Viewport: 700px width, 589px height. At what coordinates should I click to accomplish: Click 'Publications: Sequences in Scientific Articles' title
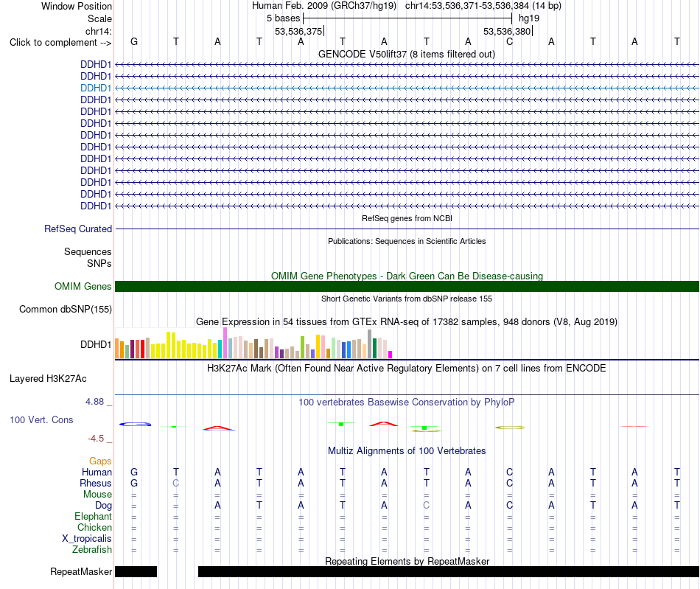pyautogui.click(x=407, y=241)
